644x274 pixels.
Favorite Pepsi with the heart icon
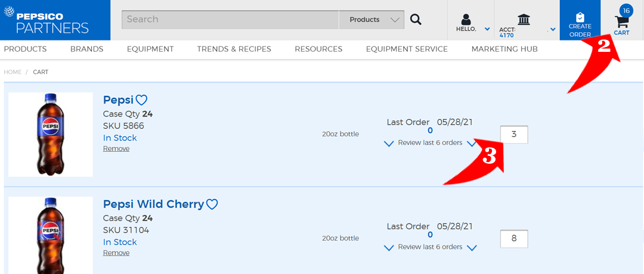141,100
